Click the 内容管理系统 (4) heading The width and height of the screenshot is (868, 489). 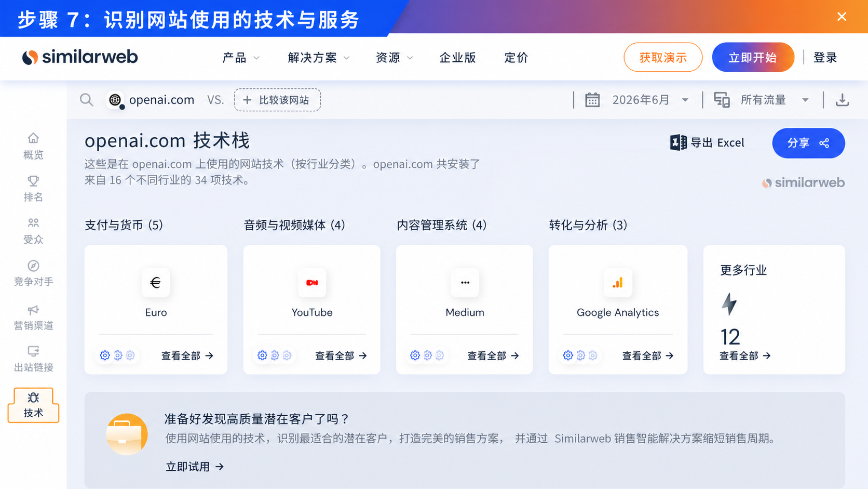[x=442, y=225]
